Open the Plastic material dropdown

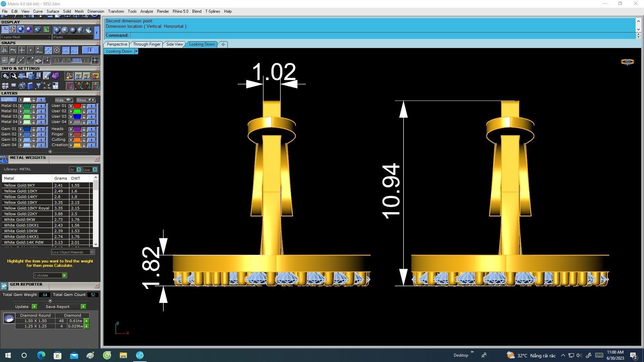73,37
